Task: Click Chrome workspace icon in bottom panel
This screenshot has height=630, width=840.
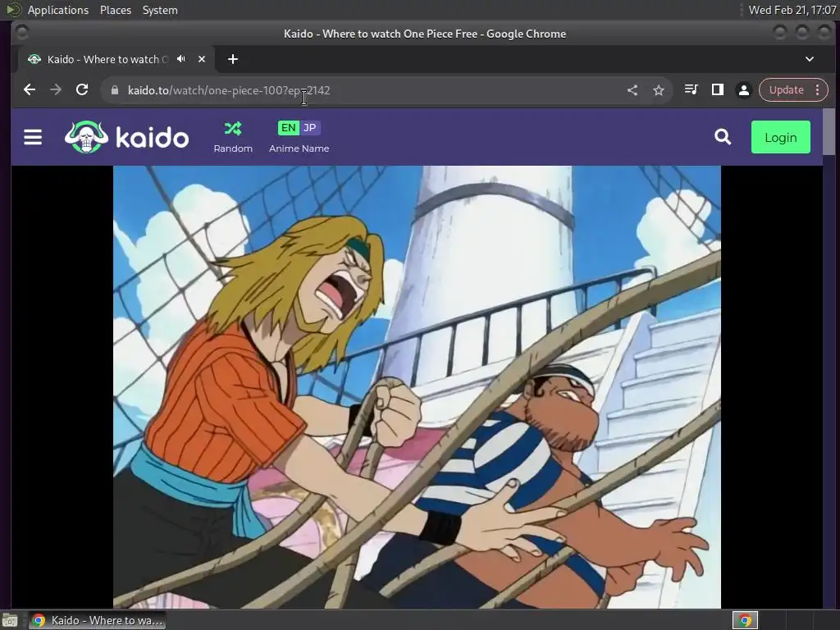Action: pyautogui.click(x=745, y=620)
